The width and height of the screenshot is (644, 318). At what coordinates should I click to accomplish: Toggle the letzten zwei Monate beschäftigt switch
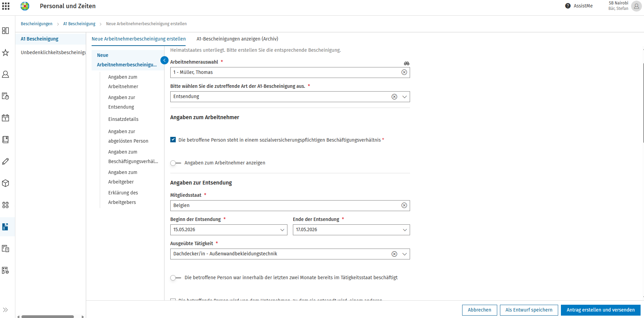pyautogui.click(x=176, y=278)
